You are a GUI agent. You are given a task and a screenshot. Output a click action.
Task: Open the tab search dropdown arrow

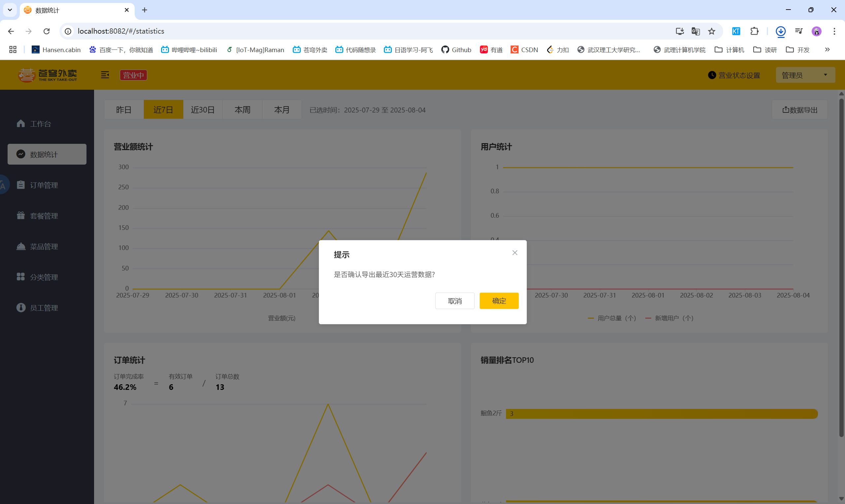(10, 10)
